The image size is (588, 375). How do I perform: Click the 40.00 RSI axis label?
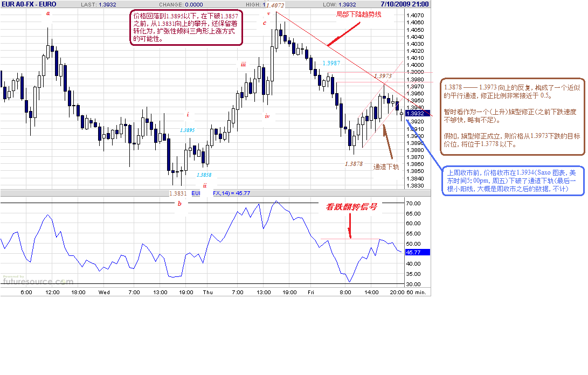pyautogui.click(x=413, y=264)
